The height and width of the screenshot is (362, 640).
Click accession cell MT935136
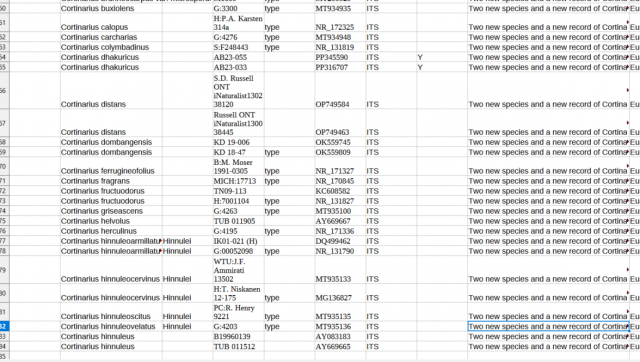click(x=340, y=326)
